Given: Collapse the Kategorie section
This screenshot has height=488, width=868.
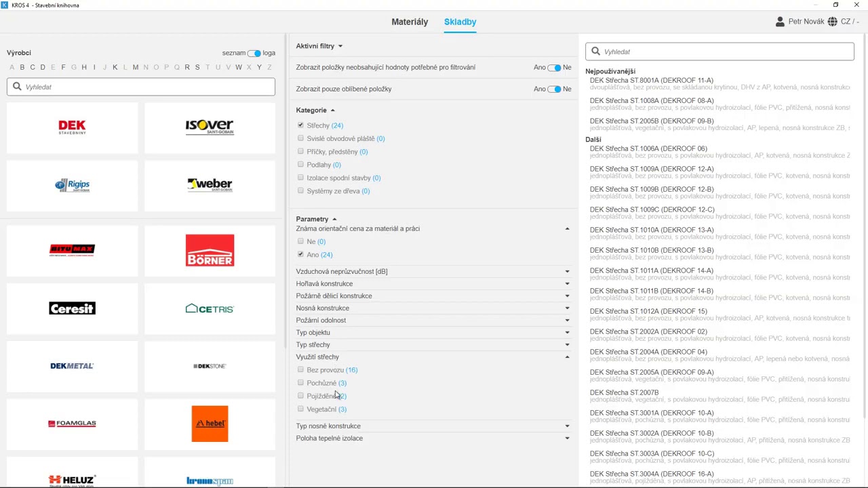Looking at the screenshot, I should point(332,110).
